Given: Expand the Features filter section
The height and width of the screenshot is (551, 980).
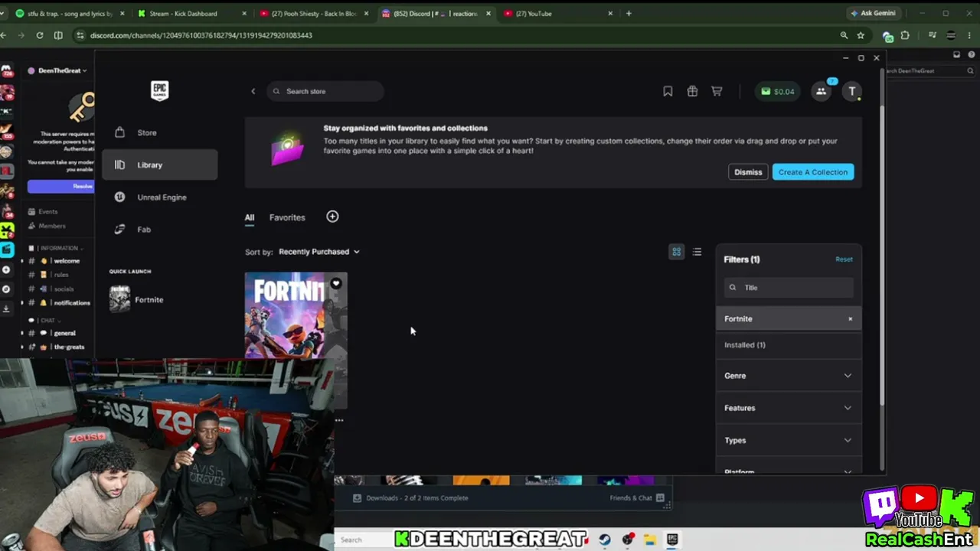Looking at the screenshot, I should click(789, 408).
